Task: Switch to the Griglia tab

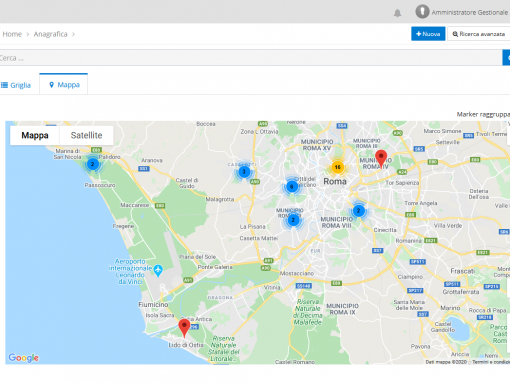Action: coord(16,85)
